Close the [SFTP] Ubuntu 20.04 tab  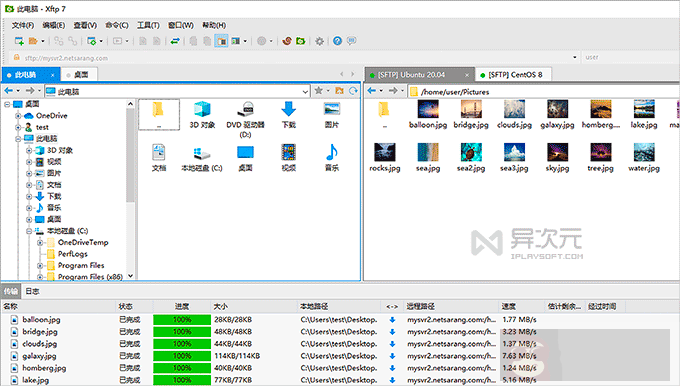coord(467,75)
